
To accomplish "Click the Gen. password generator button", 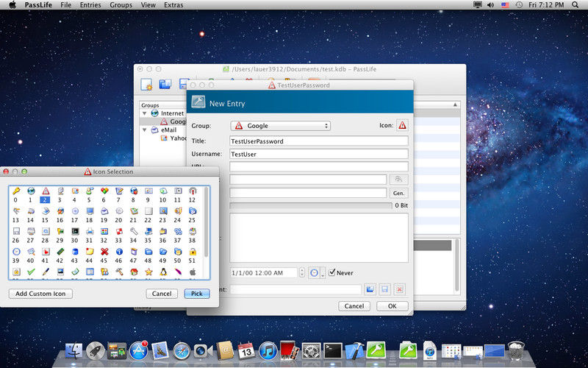I will [398, 193].
